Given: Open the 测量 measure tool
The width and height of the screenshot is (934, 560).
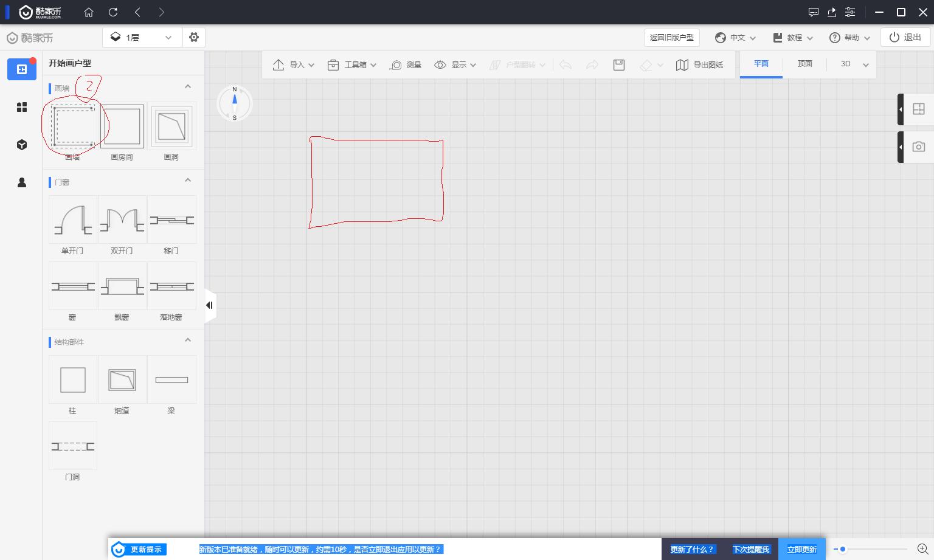Looking at the screenshot, I should [x=406, y=64].
